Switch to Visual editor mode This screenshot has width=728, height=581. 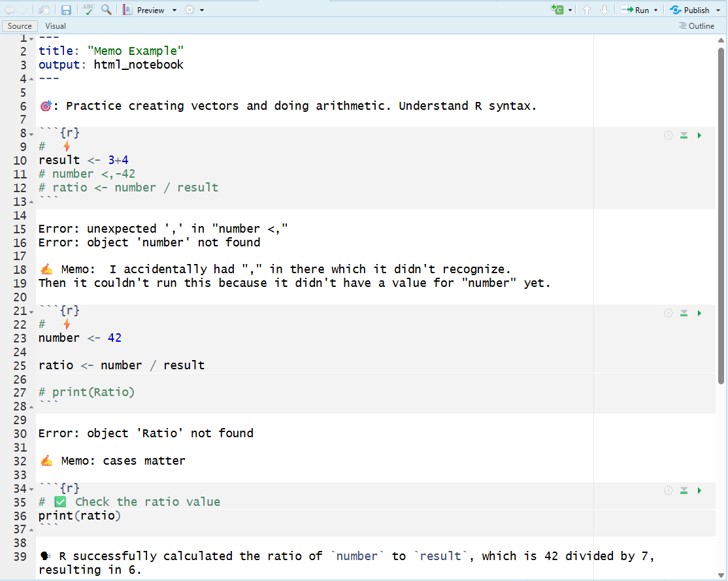tap(56, 26)
